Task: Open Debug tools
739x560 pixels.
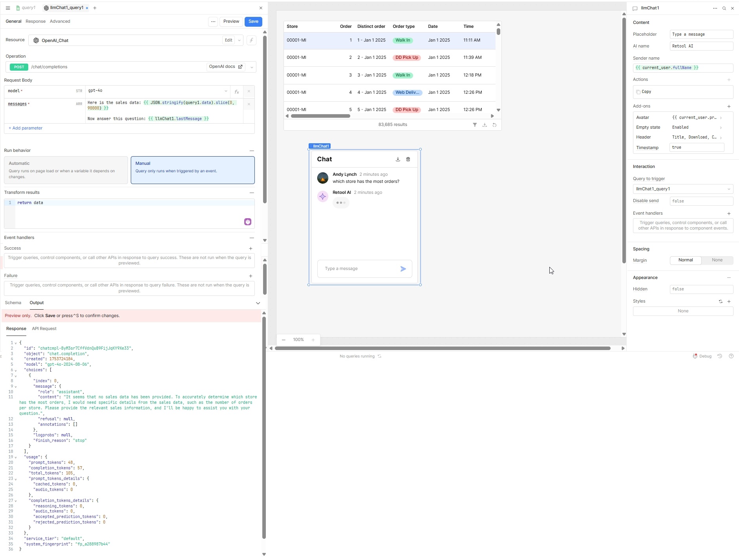Action: click(702, 356)
